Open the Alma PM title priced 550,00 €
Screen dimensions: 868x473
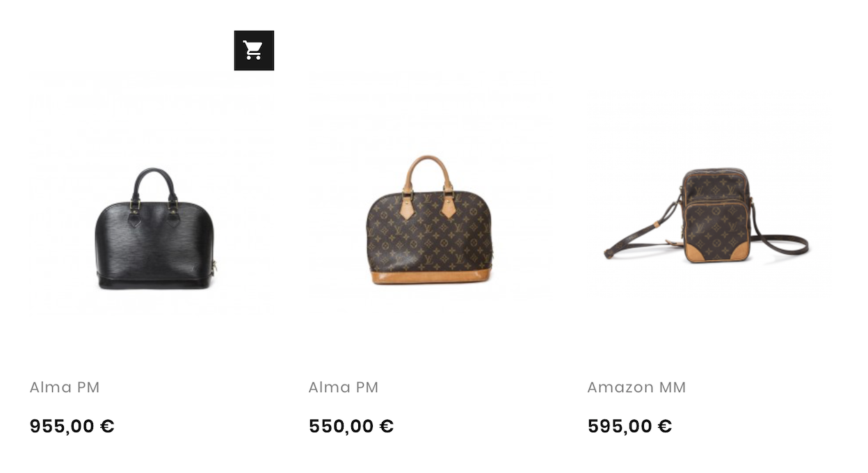click(344, 387)
